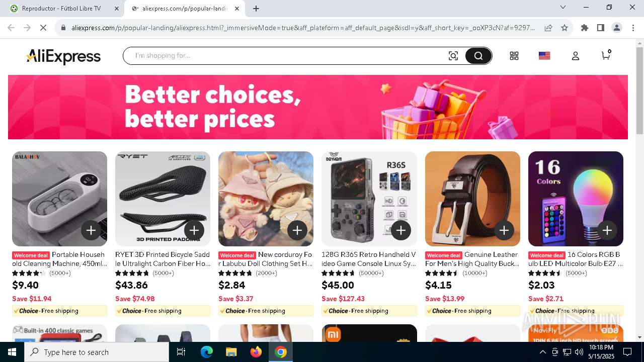This screenshot has width=644, height=362.
Task: Click the image search camera icon
Action: coord(453,56)
